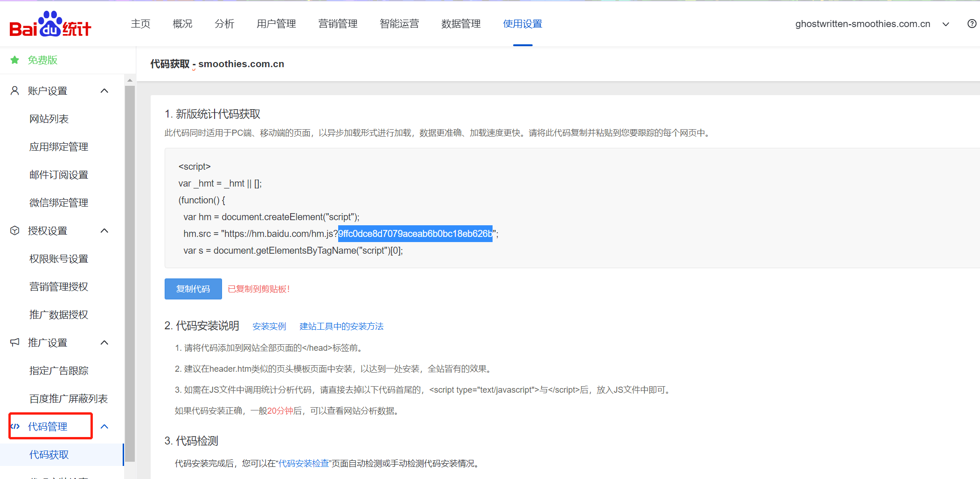Click the green star free version icon

coord(15,60)
